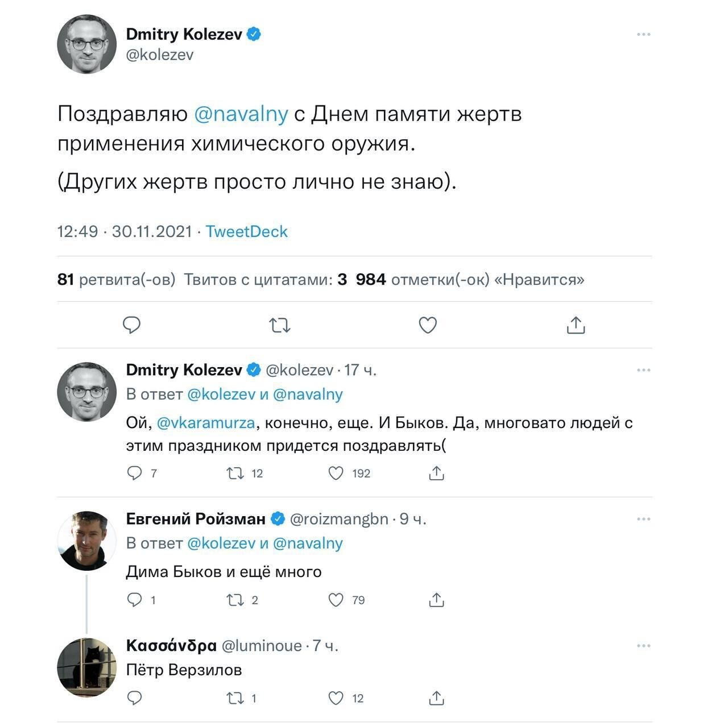The image size is (728, 727).
Task: Open the reply icon on Ройзман's tweet
Action: click(x=134, y=600)
